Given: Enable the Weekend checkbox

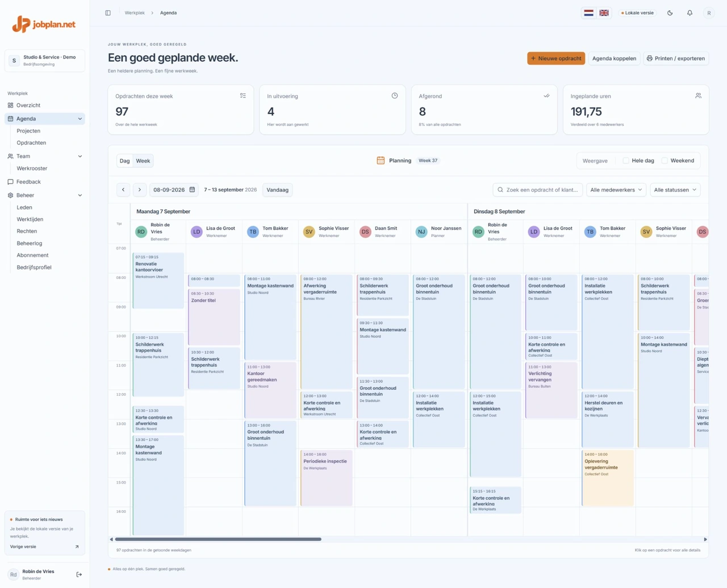Looking at the screenshot, I should pos(665,161).
